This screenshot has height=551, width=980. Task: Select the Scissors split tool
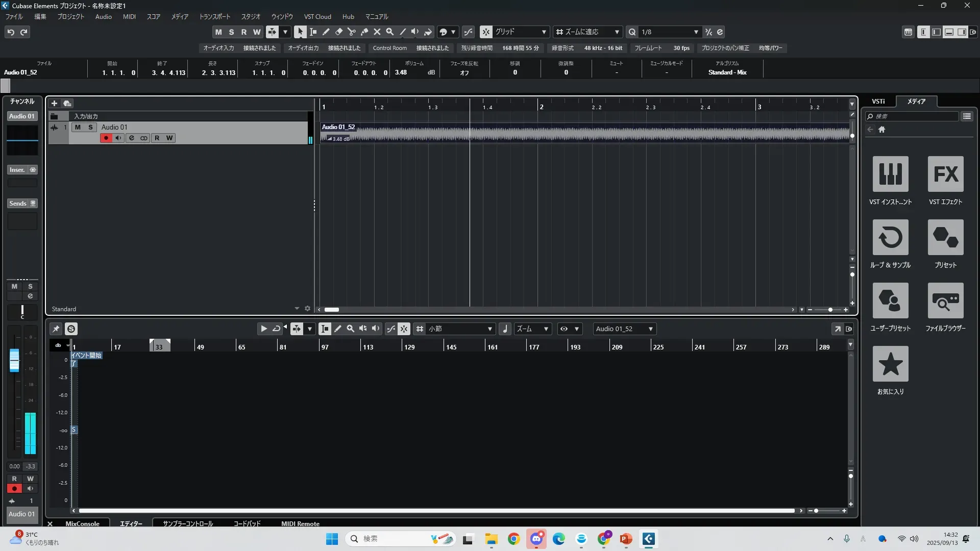point(351,32)
